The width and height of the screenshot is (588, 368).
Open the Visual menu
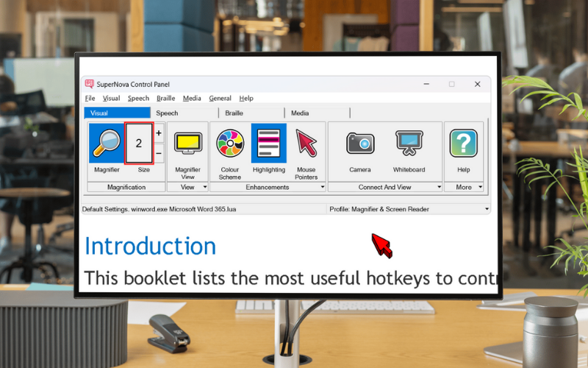(x=112, y=98)
